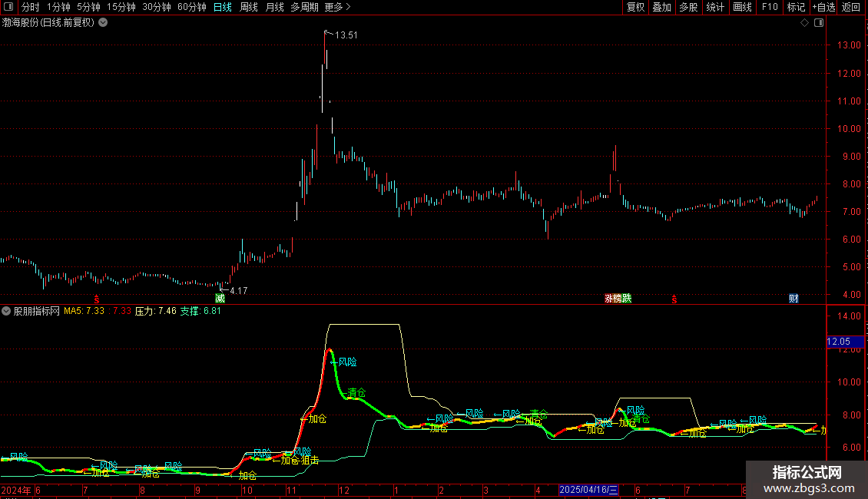Click the red $ marker below June 2024 lows
The image size is (868, 499).
coord(96,299)
